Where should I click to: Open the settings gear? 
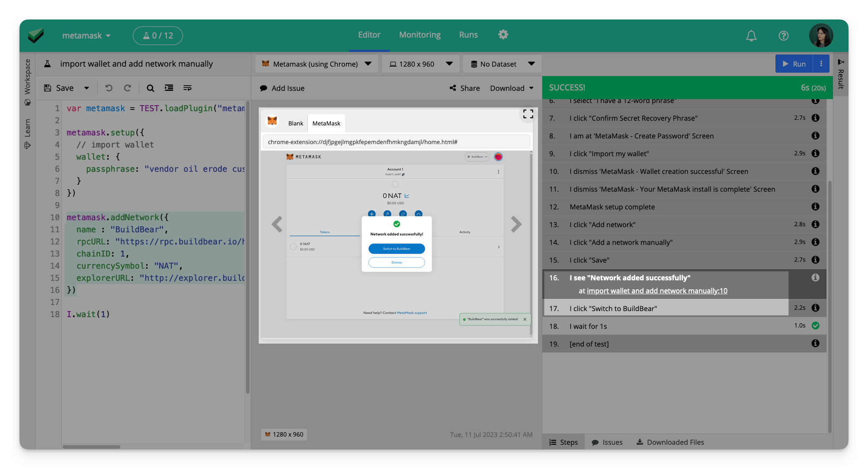coord(503,35)
